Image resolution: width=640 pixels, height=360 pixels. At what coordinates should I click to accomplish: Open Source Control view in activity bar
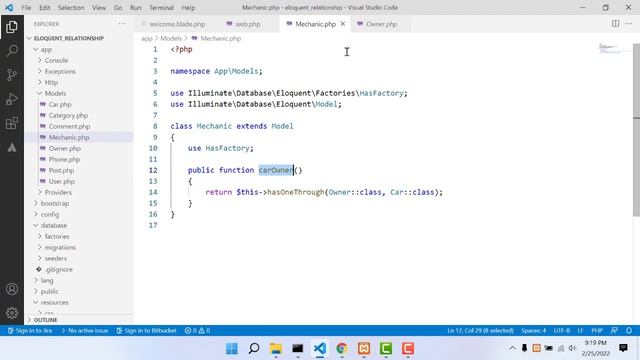[12, 75]
